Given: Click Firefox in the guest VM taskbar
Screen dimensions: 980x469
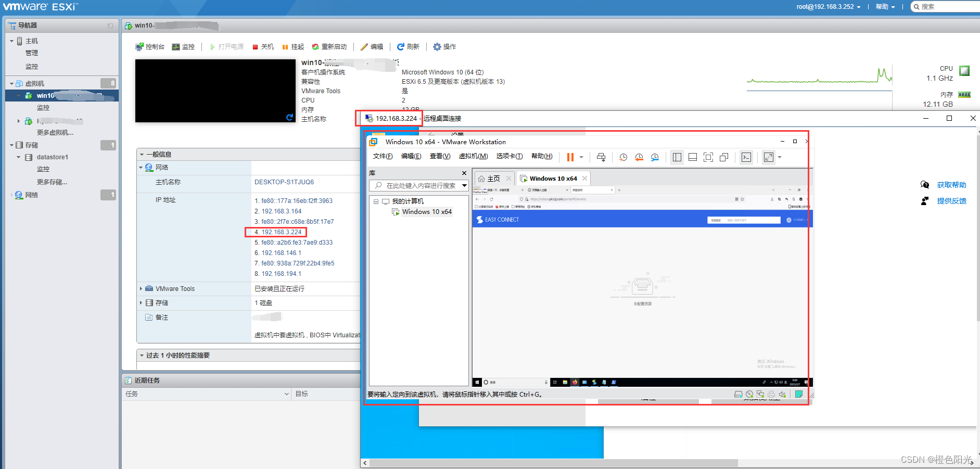Looking at the screenshot, I should pos(575,382).
